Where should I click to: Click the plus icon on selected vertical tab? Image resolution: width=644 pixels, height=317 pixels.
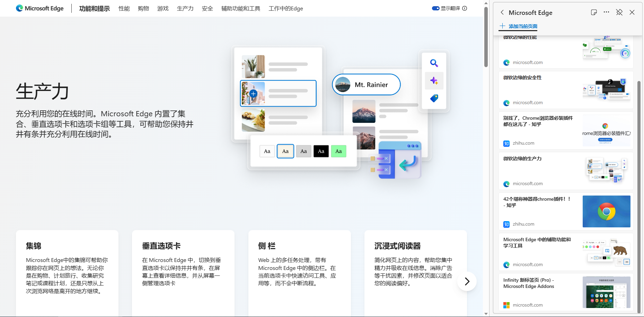coord(253,93)
